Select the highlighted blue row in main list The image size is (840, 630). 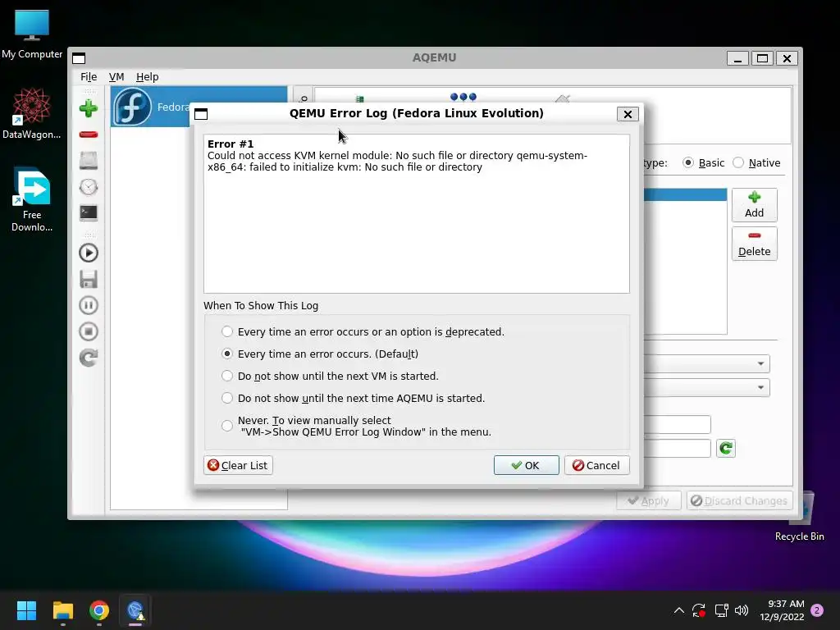pyautogui.click(x=685, y=194)
